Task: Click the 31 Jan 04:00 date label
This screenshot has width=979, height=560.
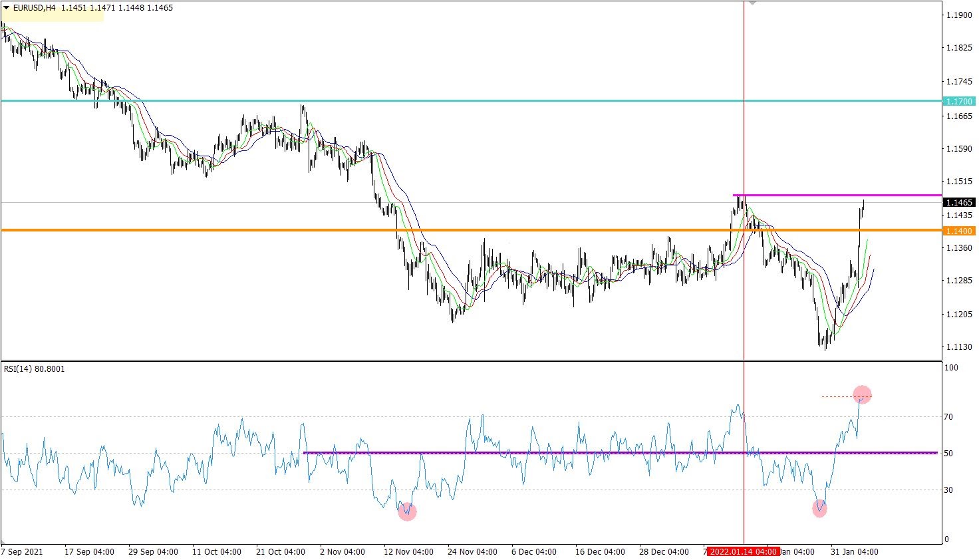Action: tap(853, 552)
